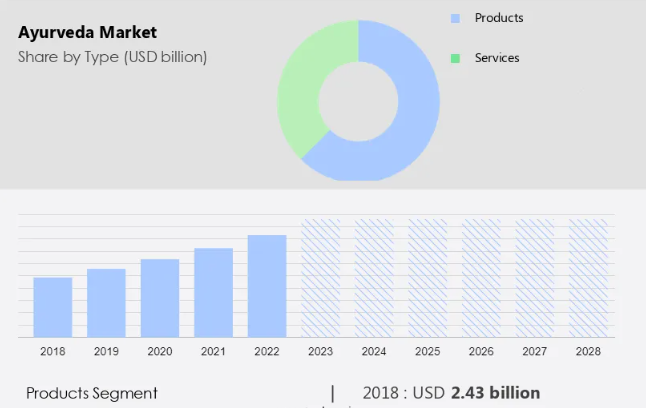
Task: Click the 2023 axis label
Action: pyautogui.click(x=321, y=352)
